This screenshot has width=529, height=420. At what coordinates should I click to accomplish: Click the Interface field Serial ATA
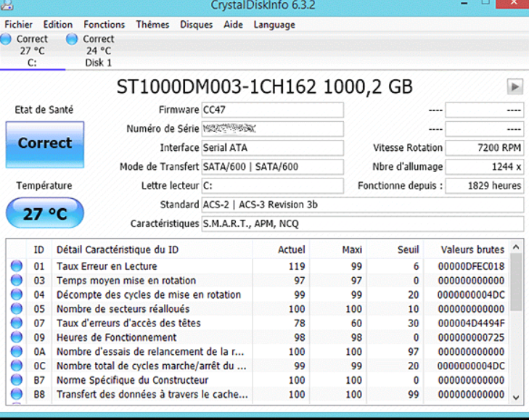273,148
